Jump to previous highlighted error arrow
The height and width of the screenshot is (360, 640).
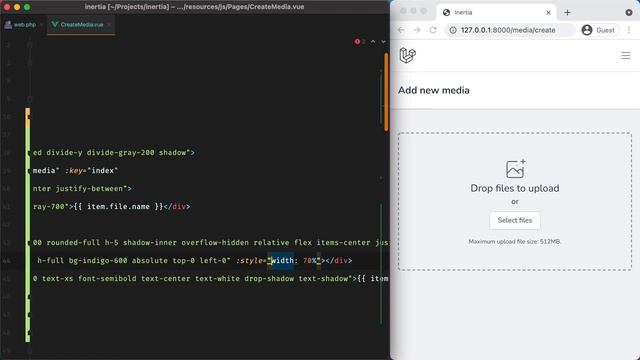(x=373, y=42)
